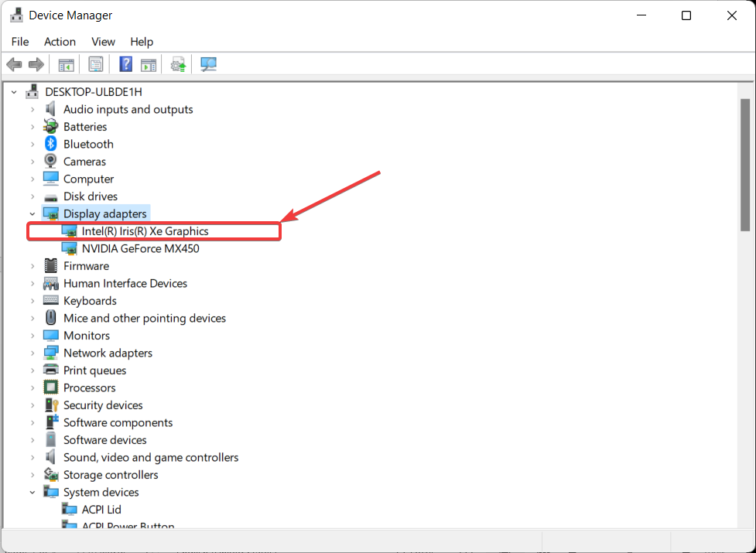This screenshot has width=756, height=553.
Task: Expand the Software devices chevron
Action: tap(32, 440)
